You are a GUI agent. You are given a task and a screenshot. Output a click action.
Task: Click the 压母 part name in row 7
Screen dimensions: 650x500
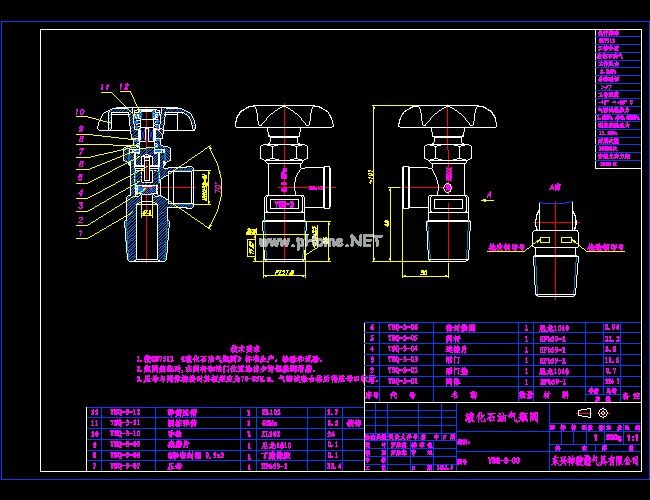tap(175, 466)
